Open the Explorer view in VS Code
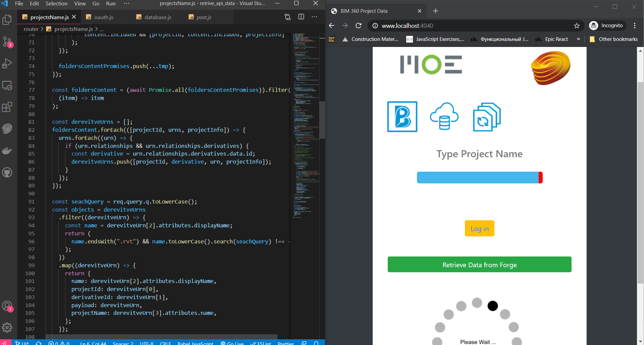 click(7, 20)
